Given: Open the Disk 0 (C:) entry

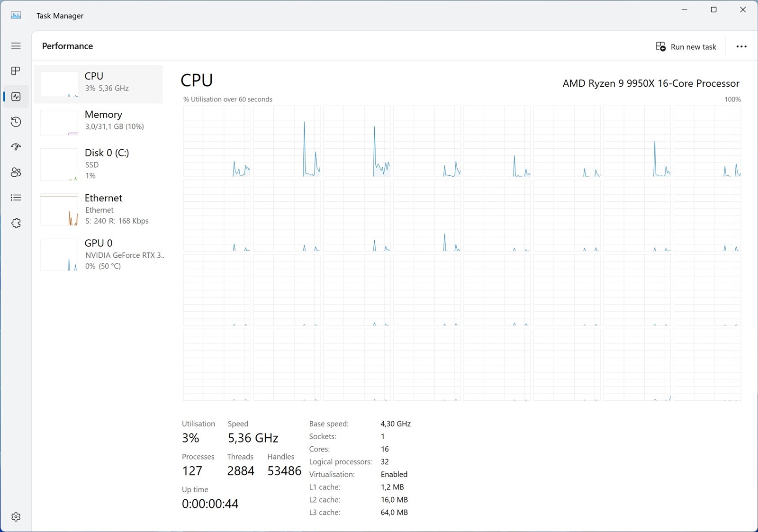Looking at the screenshot, I should click(x=99, y=164).
